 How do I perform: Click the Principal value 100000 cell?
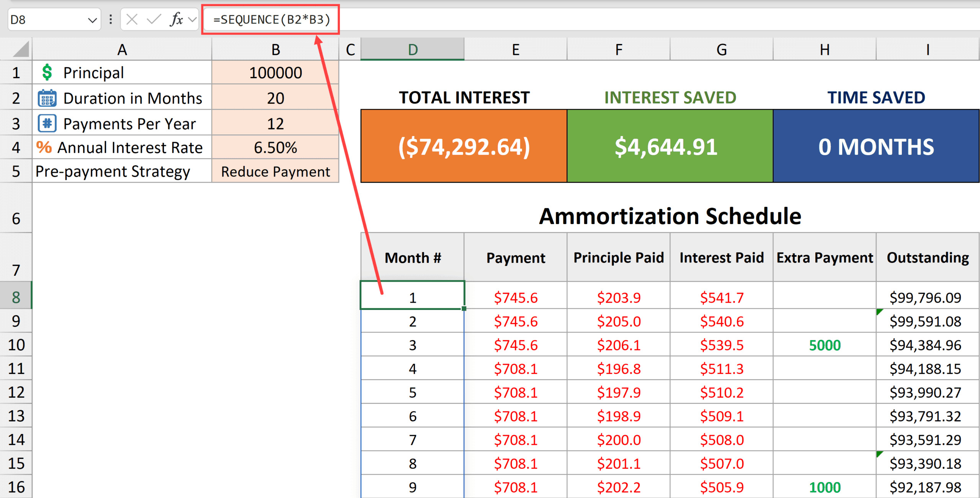click(x=275, y=72)
